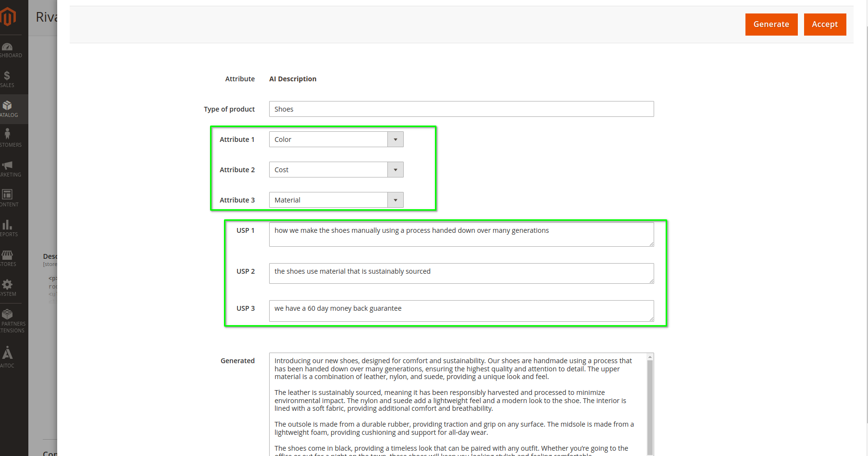Click the AI Description attribute text

coord(293,79)
